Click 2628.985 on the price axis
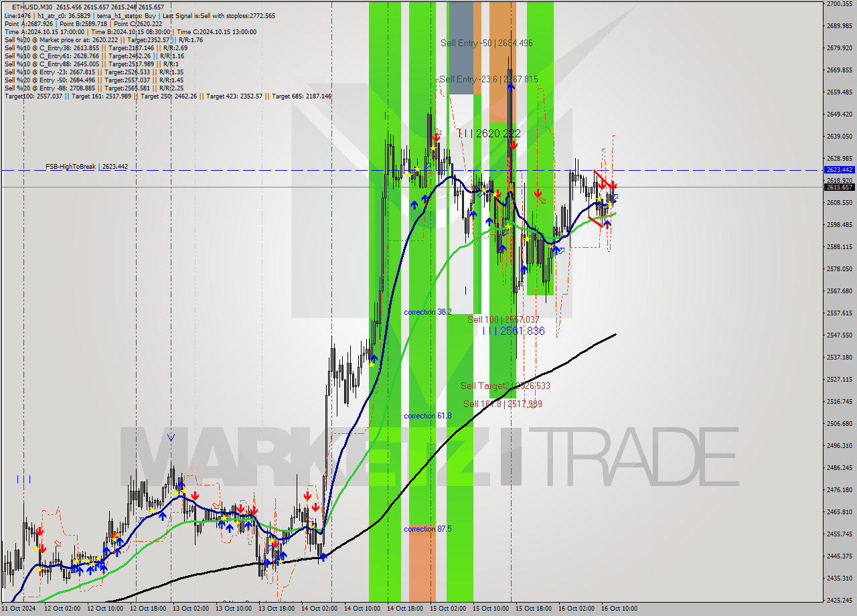 [x=840, y=159]
